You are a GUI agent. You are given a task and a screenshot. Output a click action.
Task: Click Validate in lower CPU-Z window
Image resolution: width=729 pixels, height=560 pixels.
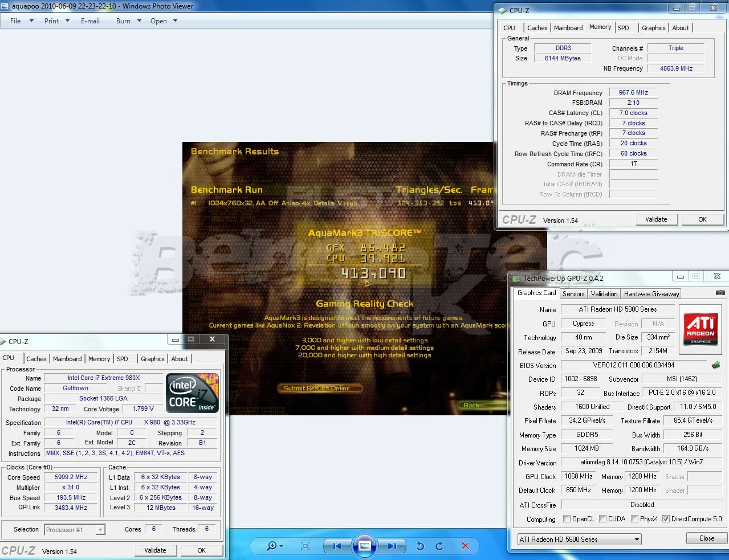[155, 550]
